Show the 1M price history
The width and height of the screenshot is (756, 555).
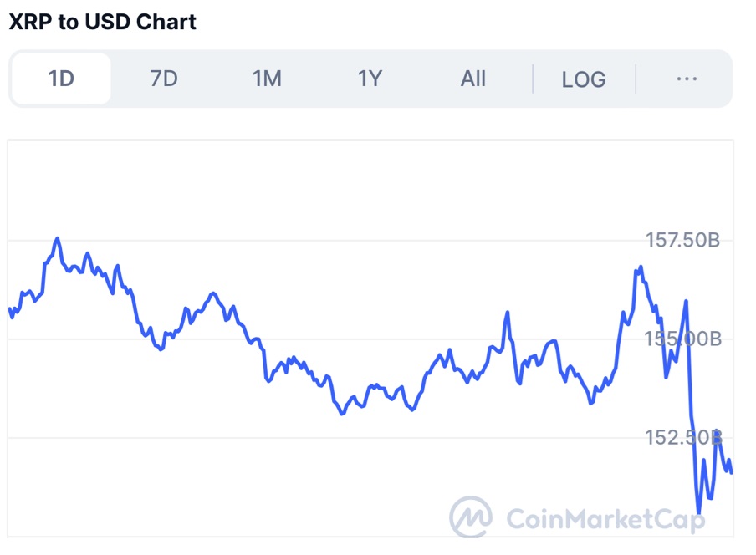(267, 79)
